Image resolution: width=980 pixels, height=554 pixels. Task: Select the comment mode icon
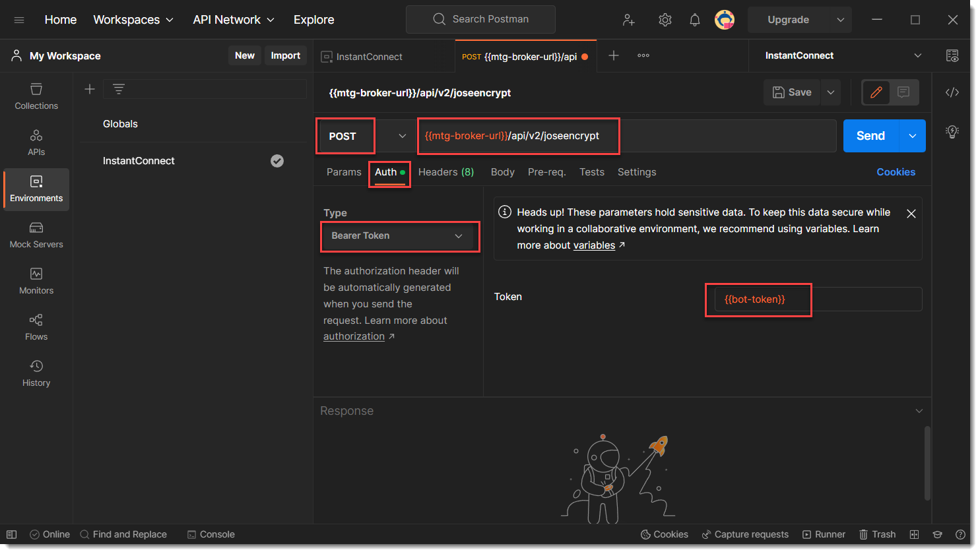click(x=903, y=92)
